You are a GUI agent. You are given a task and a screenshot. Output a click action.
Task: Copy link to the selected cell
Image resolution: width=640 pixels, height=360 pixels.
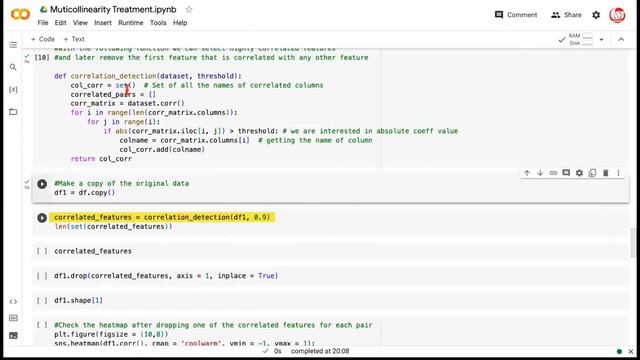click(x=553, y=173)
